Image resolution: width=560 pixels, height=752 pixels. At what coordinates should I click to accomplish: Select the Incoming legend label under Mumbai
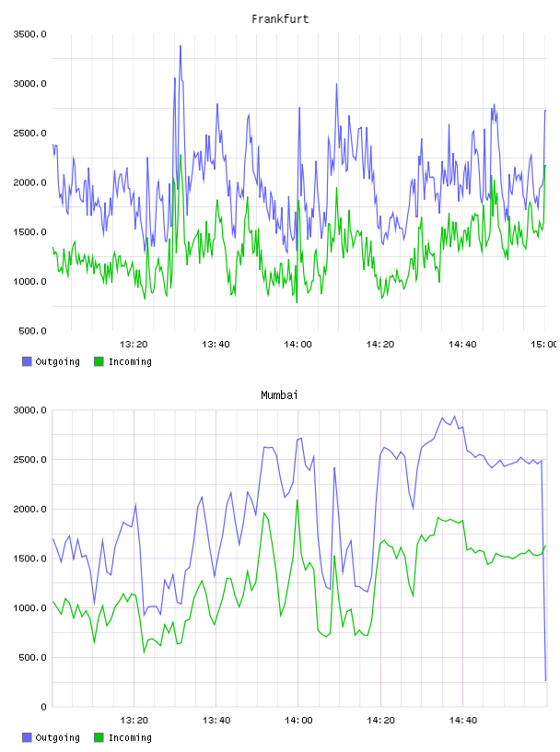[130, 738]
